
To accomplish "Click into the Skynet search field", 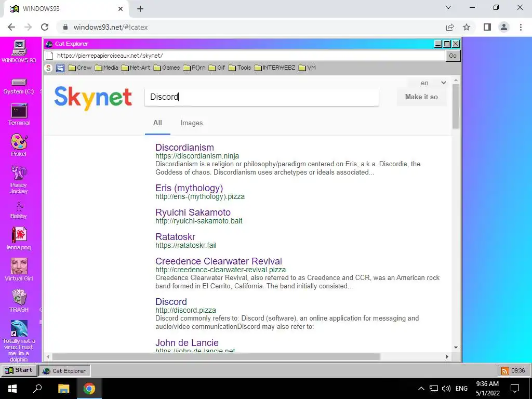I will pos(262,97).
